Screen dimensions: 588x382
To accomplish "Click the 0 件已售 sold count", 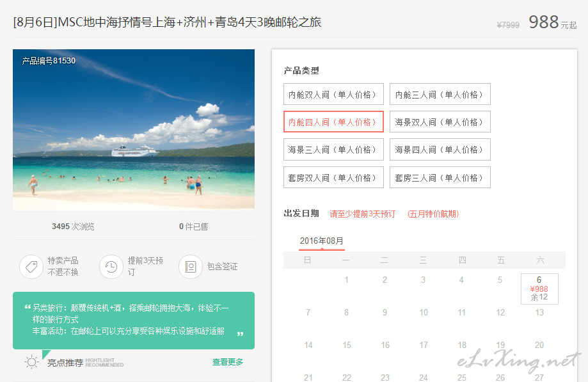I will (x=193, y=227).
